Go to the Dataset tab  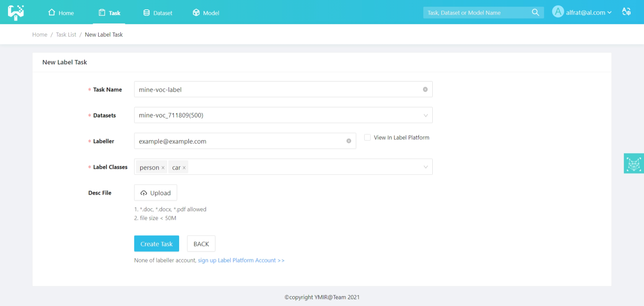(158, 13)
